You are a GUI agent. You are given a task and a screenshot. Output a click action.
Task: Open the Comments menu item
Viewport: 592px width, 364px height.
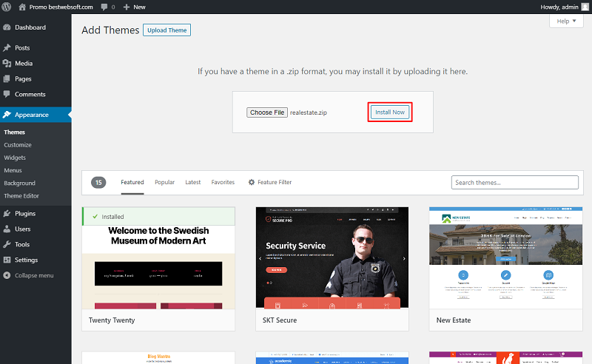(36, 94)
